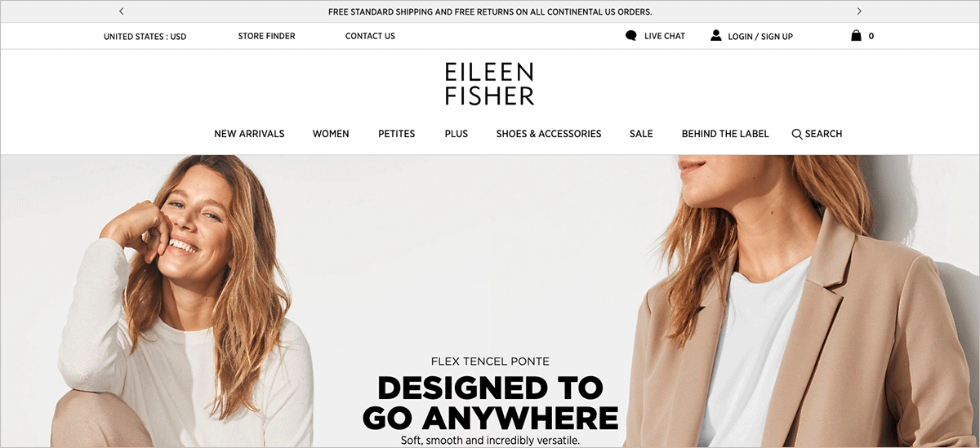Click the user profile icon beside Login

(716, 36)
